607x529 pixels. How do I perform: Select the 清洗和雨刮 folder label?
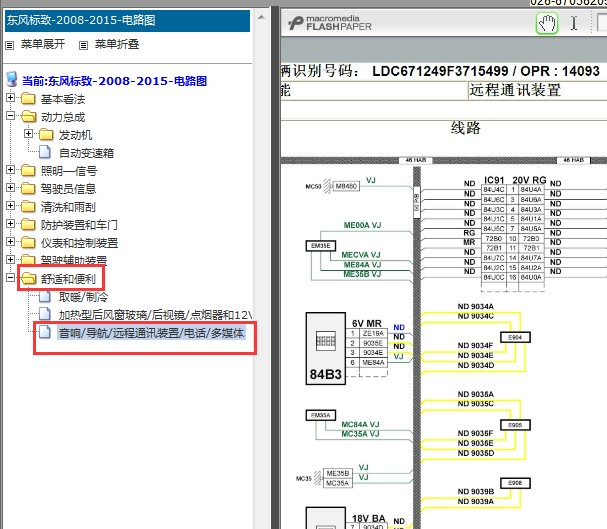[68, 207]
